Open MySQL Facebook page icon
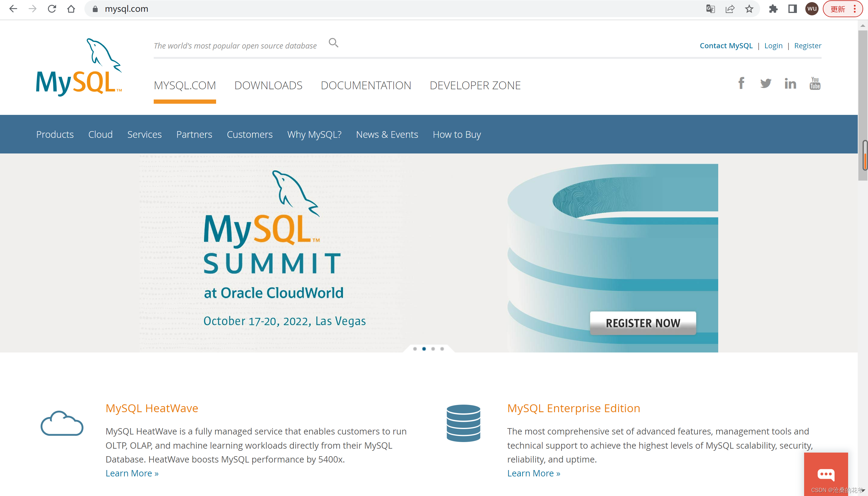 click(x=741, y=83)
